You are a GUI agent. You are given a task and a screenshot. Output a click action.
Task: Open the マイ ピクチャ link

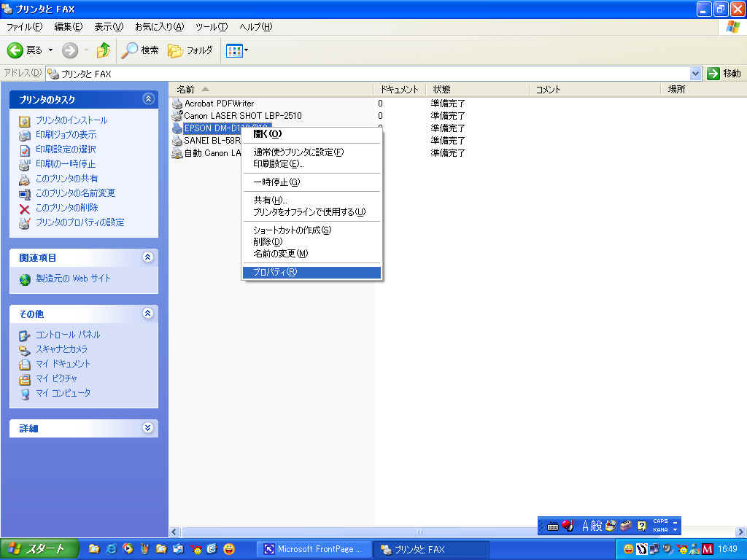[57, 379]
